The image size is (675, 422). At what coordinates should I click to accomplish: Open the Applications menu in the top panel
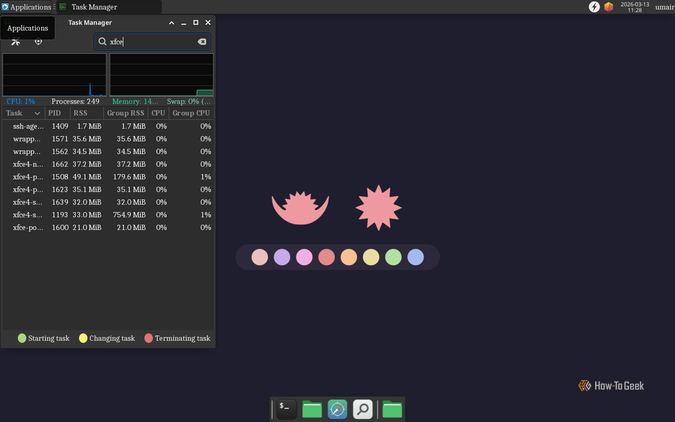point(26,7)
